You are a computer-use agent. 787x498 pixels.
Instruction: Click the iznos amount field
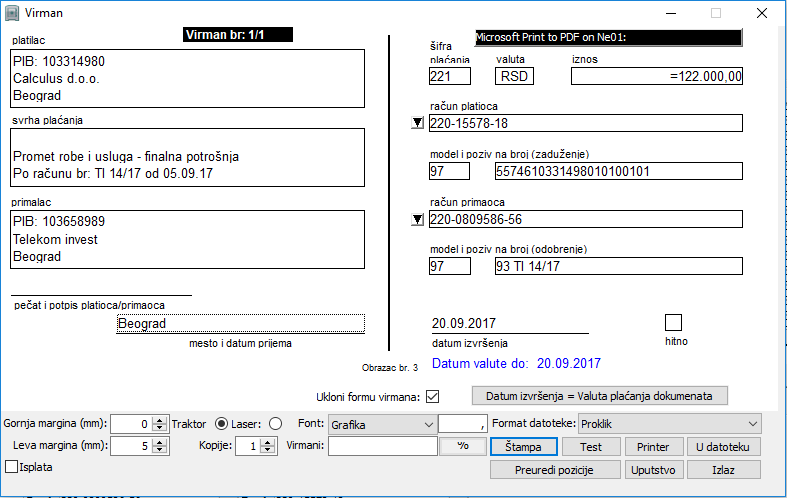(x=657, y=76)
